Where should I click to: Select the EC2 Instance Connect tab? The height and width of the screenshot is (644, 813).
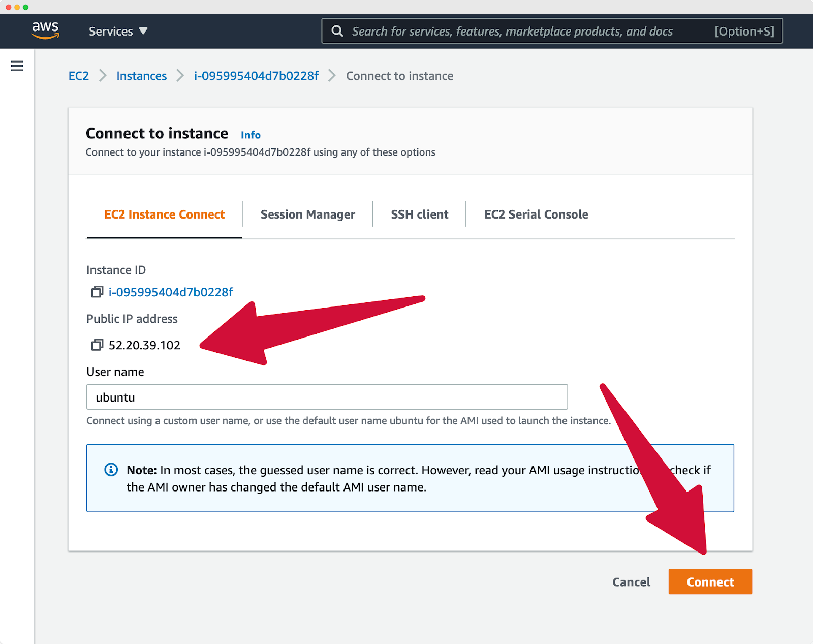pyautogui.click(x=164, y=214)
